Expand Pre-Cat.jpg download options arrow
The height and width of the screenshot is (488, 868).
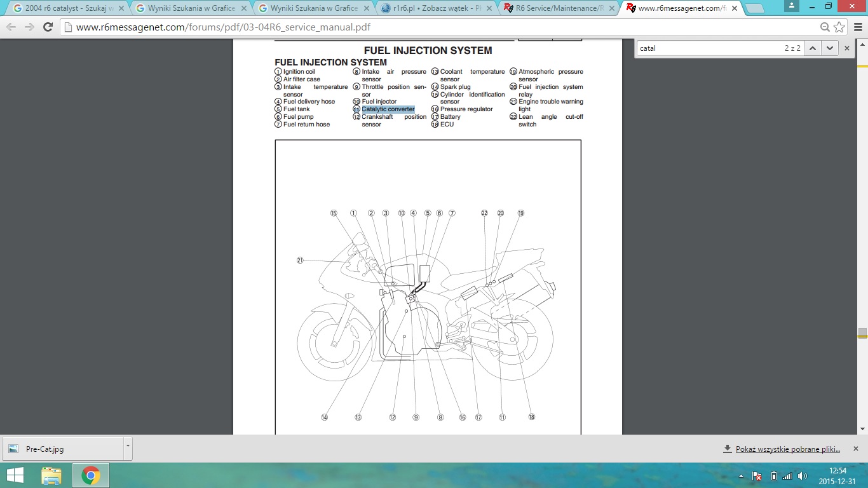click(x=128, y=447)
